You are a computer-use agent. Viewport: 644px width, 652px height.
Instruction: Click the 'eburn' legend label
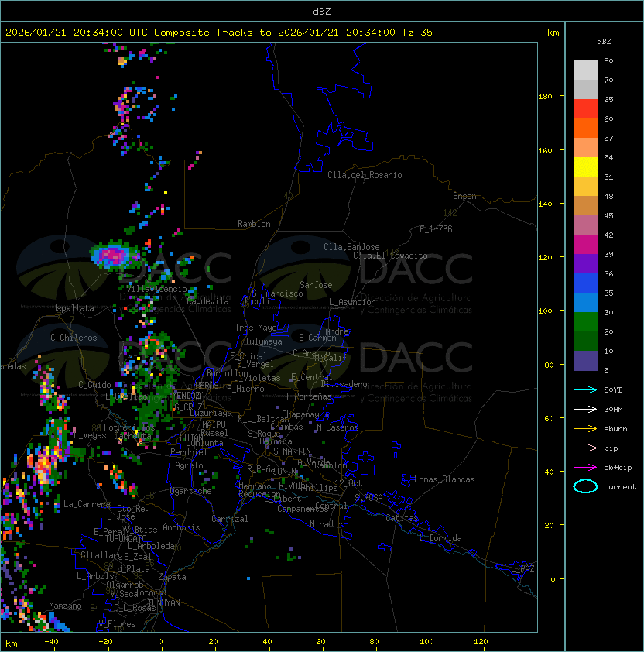coord(615,429)
